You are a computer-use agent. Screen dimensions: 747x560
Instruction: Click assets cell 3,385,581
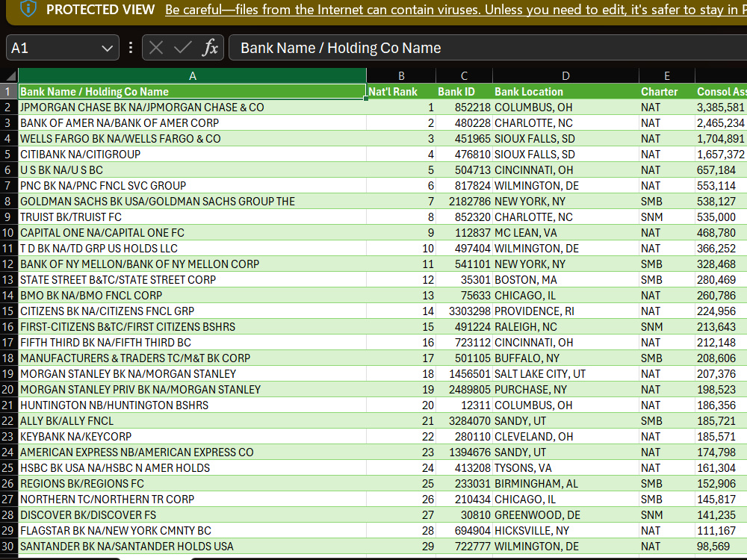coord(721,107)
